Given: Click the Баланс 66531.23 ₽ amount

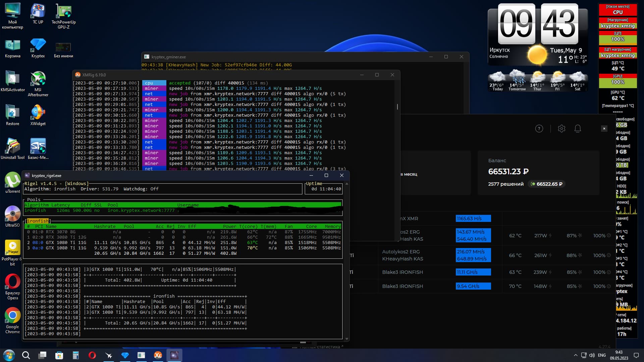Looking at the screenshot, I should tap(508, 172).
